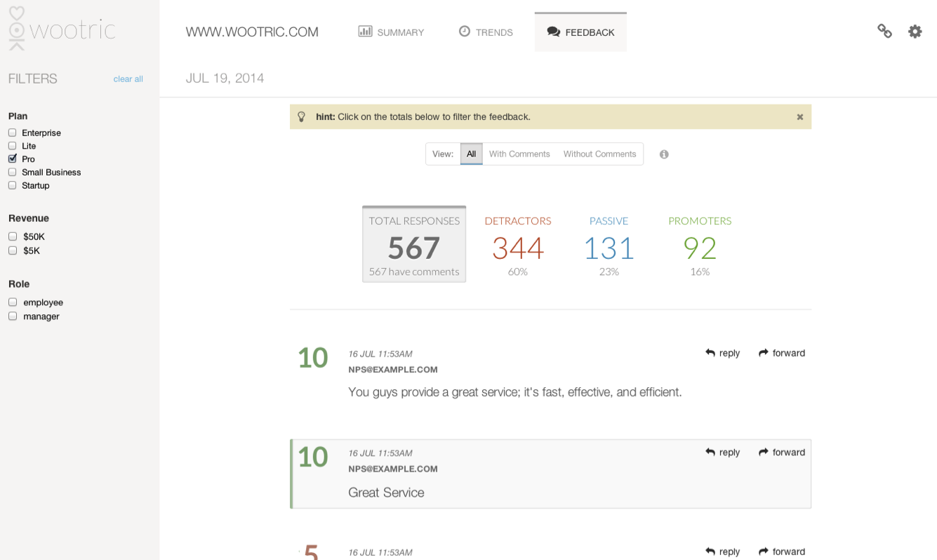Switch to the Trends tab

[486, 32]
